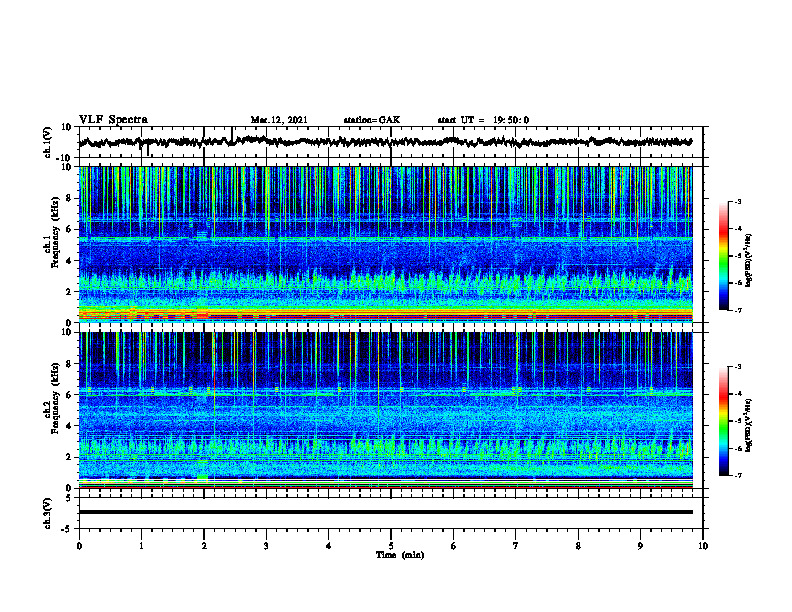Image resolution: width=792 pixels, height=612 pixels.
Task: Click the "10" label ending the time axis
Action: pos(703,546)
